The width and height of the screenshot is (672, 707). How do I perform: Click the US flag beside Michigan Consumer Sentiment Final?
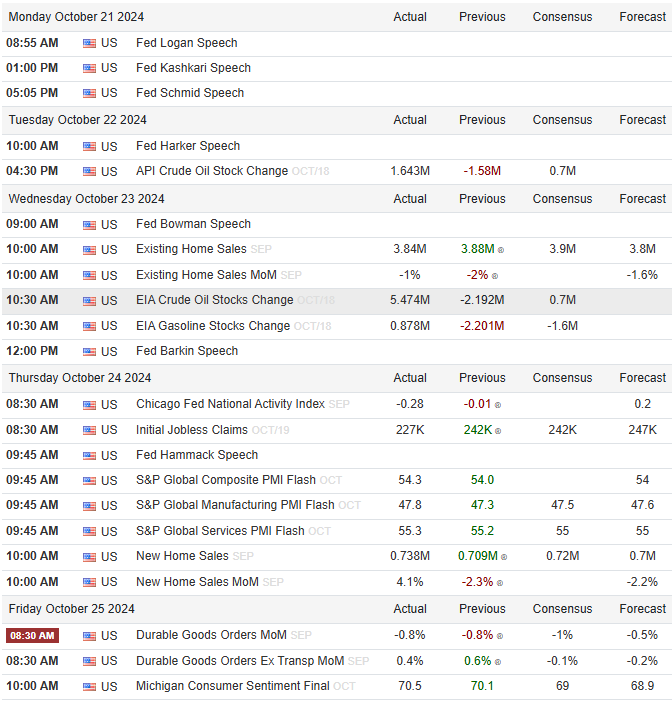coord(89,687)
